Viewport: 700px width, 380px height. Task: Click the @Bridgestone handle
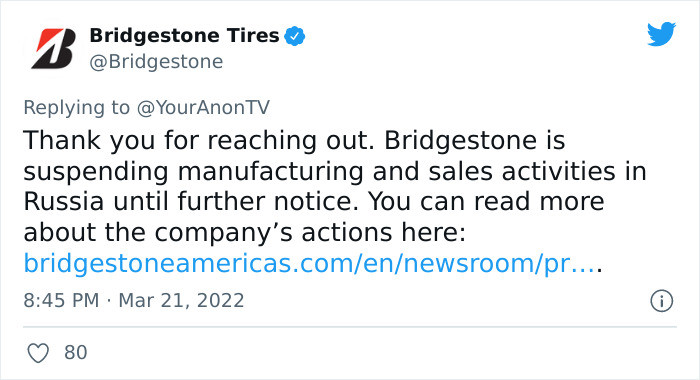pyautogui.click(x=156, y=62)
